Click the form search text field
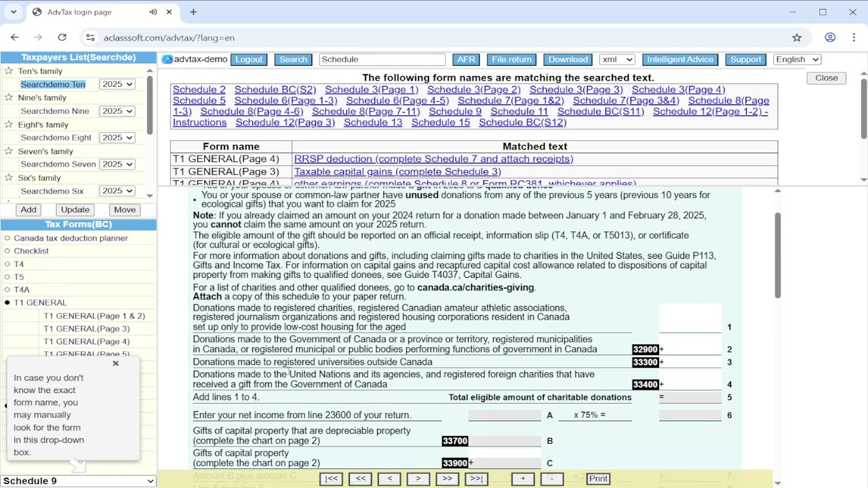868x488 pixels. 382,60
